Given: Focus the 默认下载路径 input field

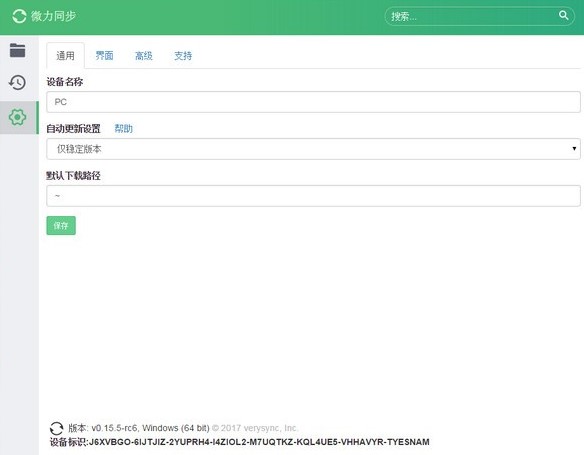Looking at the screenshot, I should 313,196.
